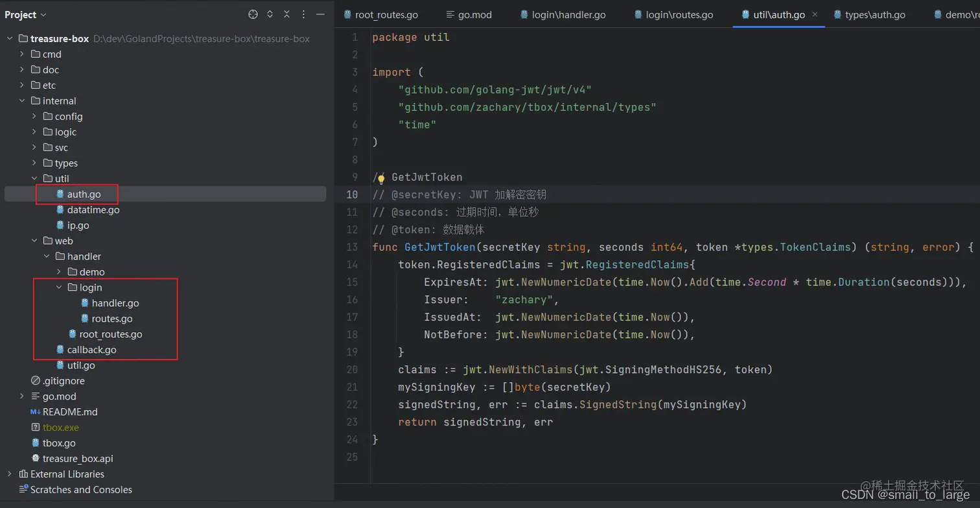980x508 pixels.
Task: Click GetJwtToken function name on line 13
Action: 440,247
